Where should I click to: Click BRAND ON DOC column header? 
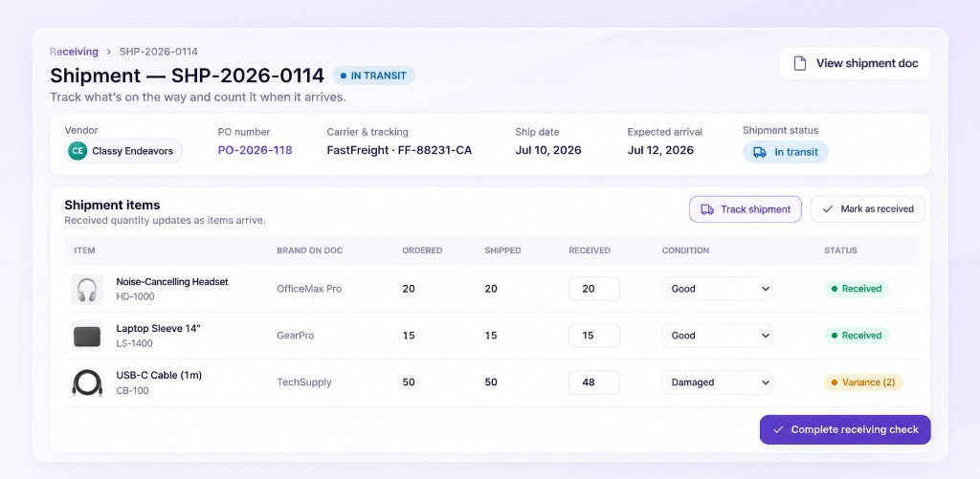click(x=309, y=250)
